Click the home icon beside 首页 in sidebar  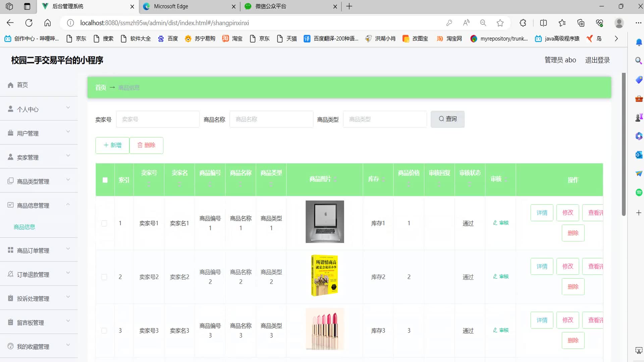(11, 85)
